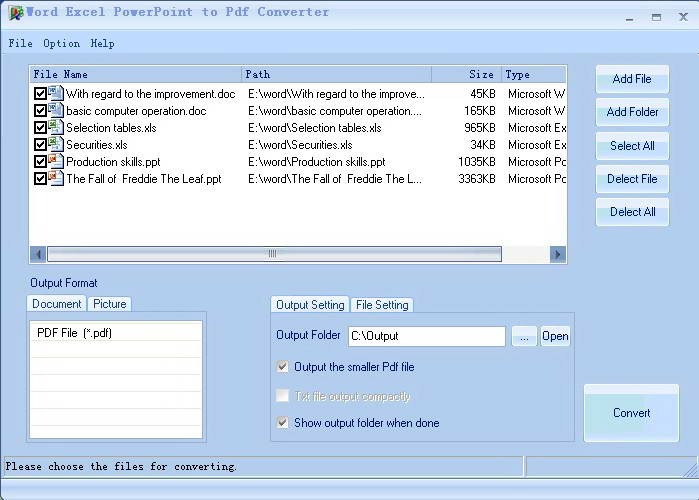Screen dimensions: 699x500
Task: Open the Option menu
Action: point(62,43)
